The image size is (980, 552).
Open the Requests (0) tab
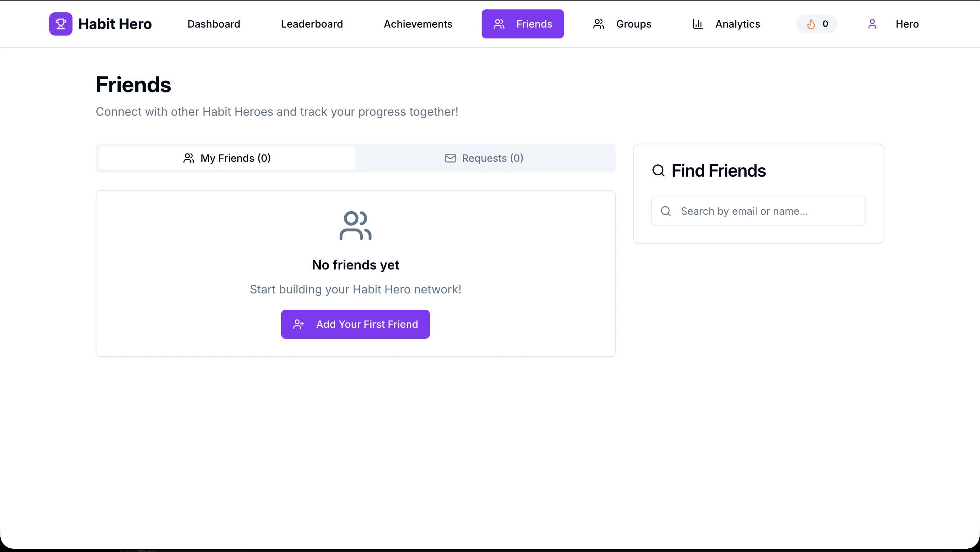(x=484, y=158)
